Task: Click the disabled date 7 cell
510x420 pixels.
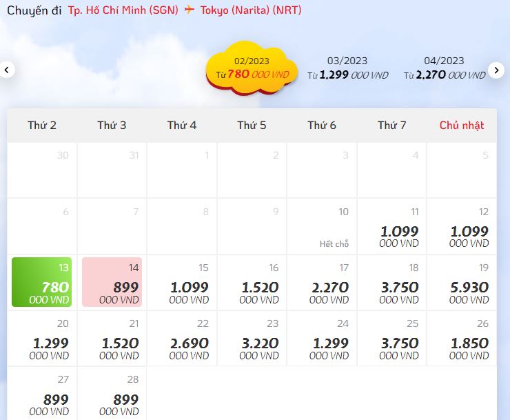Action: [x=112, y=226]
